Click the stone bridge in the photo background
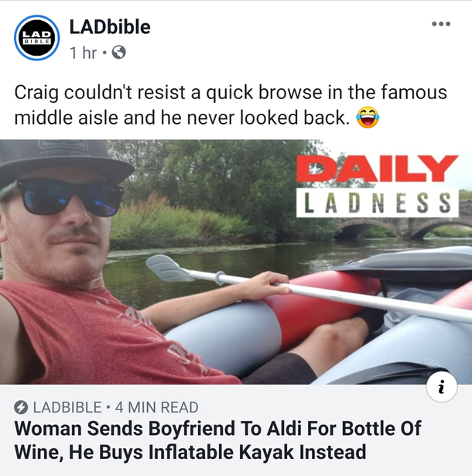This screenshot has width=472, height=476. (404, 227)
